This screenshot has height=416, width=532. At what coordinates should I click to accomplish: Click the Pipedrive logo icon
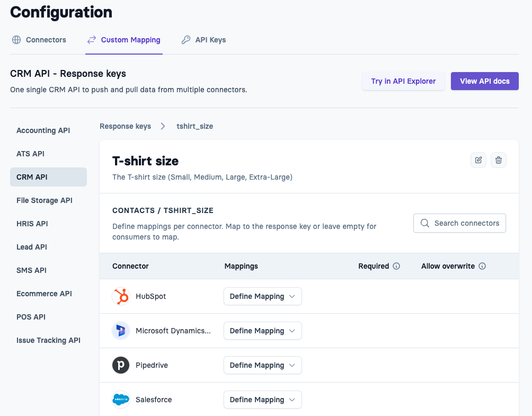click(x=121, y=365)
